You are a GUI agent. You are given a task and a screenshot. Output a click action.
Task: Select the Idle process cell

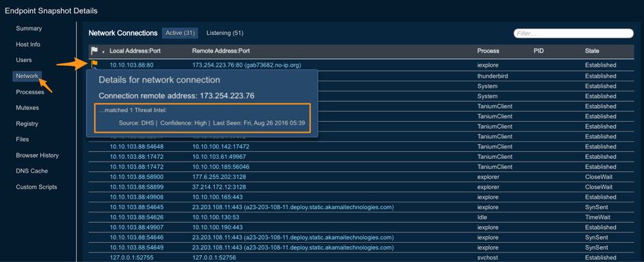(482, 217)
